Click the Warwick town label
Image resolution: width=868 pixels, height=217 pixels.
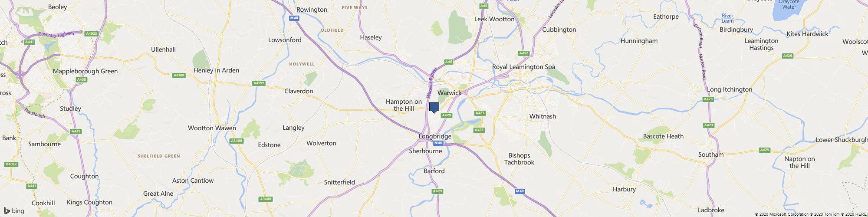click(449, 93)
